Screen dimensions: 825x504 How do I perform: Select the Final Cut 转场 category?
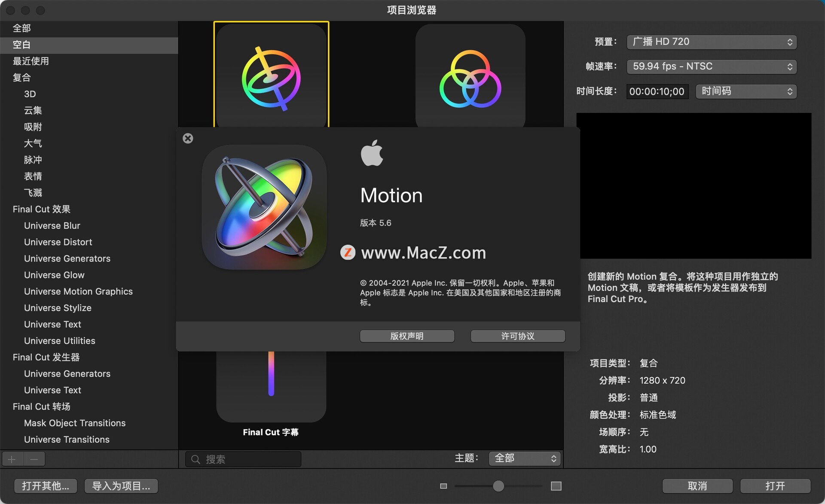[41, 407]
